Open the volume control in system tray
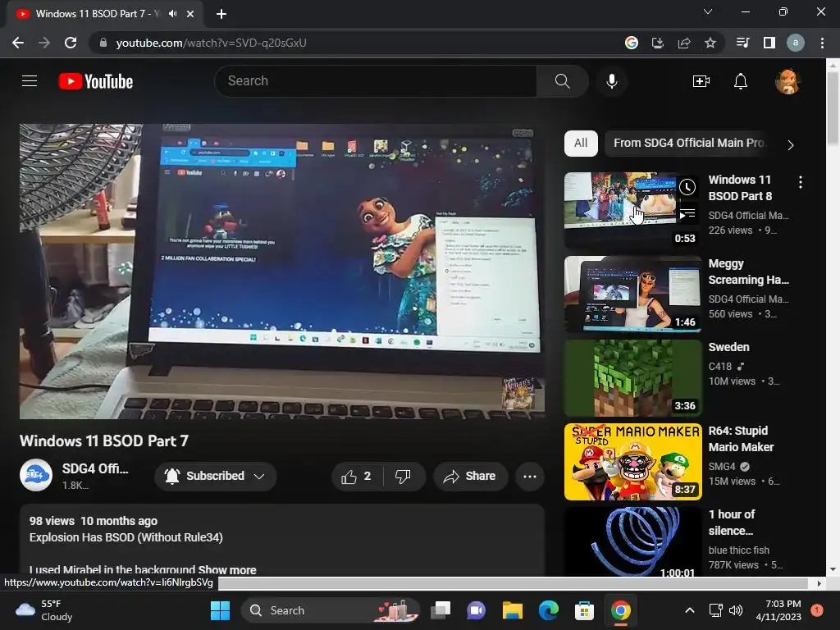Viewport: 840px width, 630px height. [x=736, y=610]
